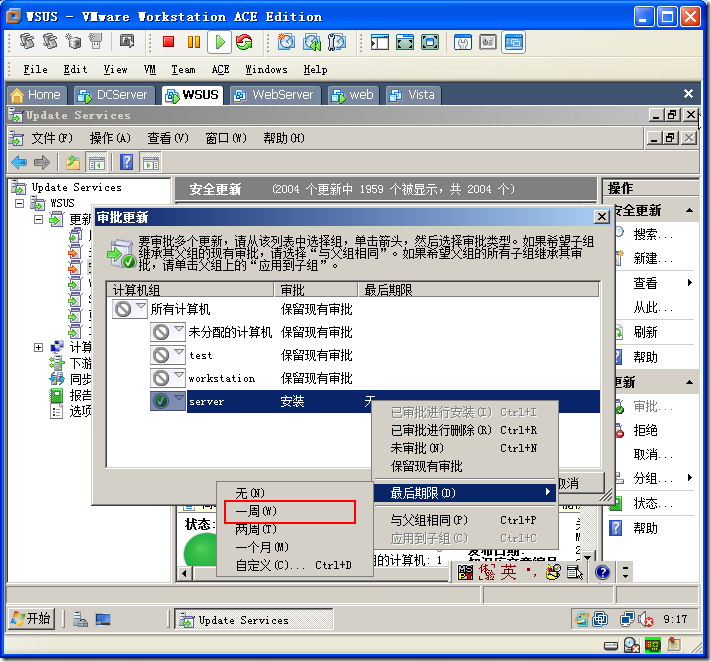Viewport: 711px width, 662px height.
Task: Click the MMC back arrow icon
Action: (19, 162)
